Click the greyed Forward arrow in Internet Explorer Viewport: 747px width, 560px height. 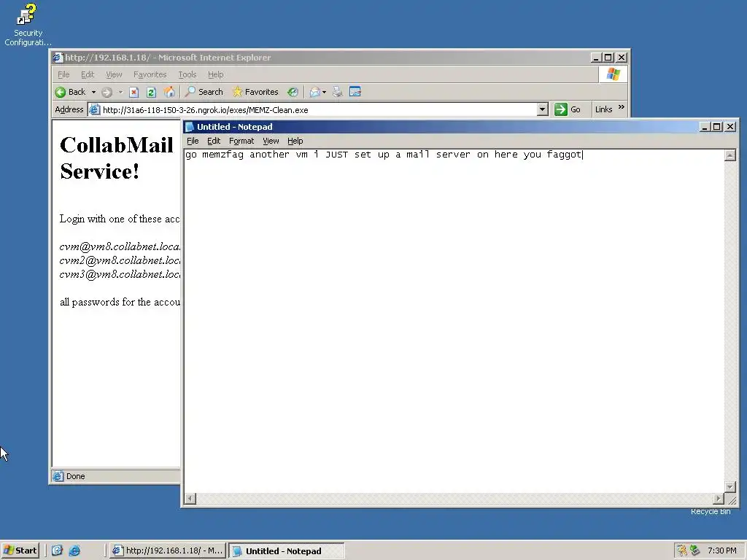[x=107, y=93]
